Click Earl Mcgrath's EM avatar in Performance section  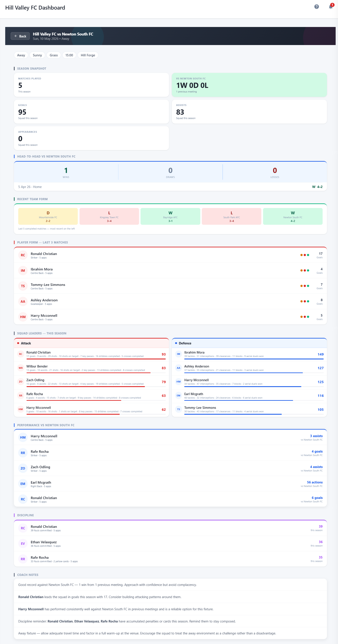point(23,484)
